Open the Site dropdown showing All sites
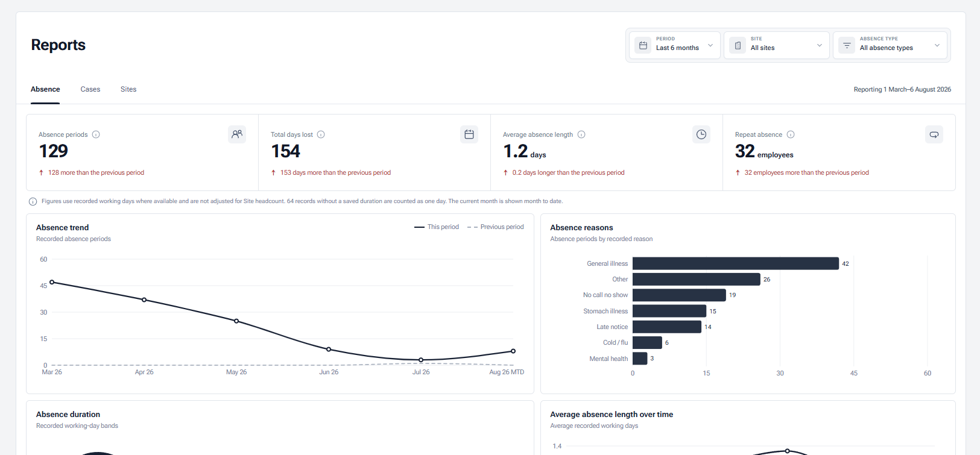 [x=777, y=45]
